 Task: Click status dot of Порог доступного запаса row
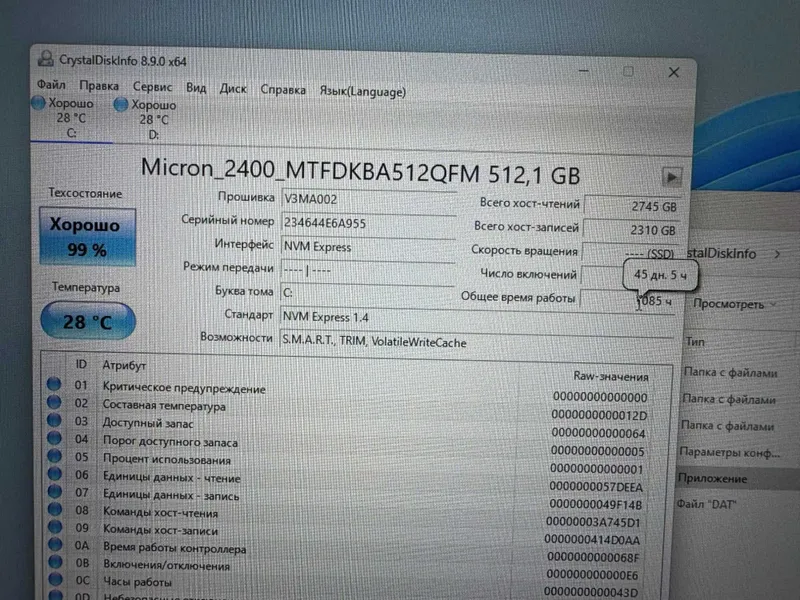54,437
